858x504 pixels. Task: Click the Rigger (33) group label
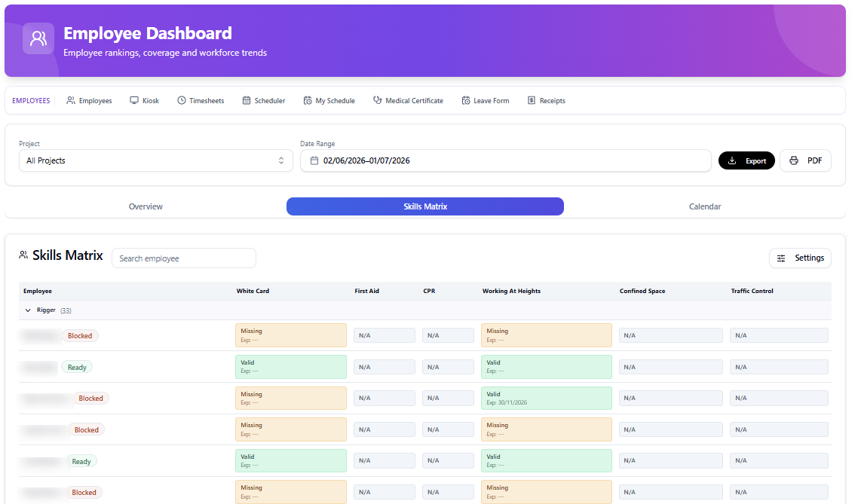54,310
